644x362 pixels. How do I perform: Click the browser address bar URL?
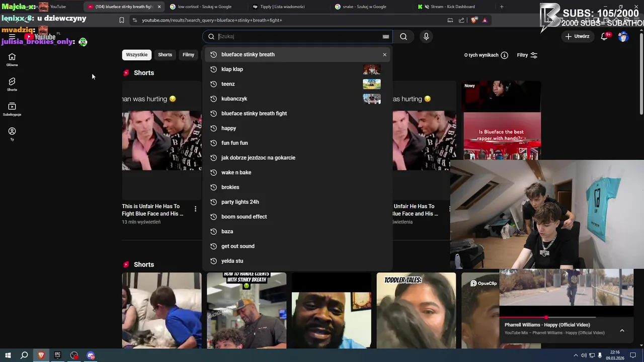point(212,20)
